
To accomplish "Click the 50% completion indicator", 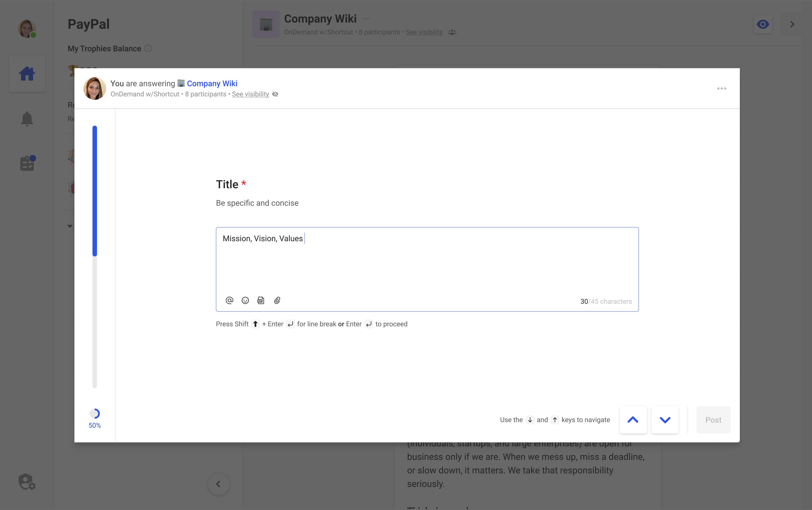I will (x=95, y=418).
